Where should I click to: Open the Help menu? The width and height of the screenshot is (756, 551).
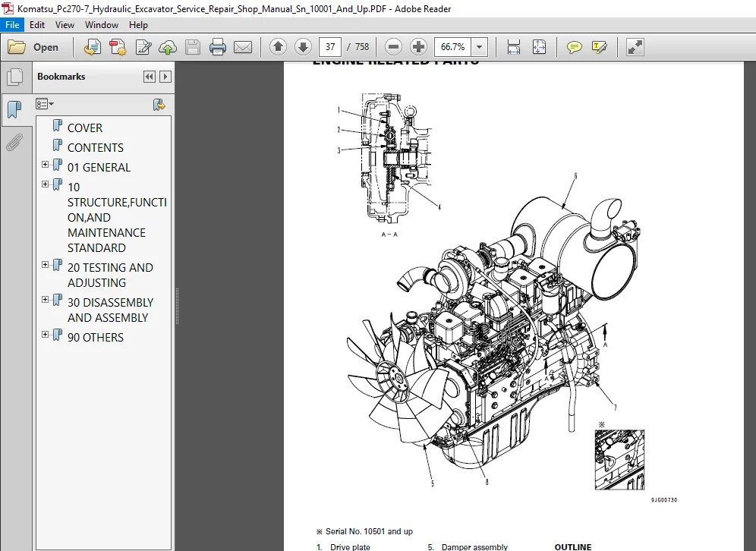coord(138,24)
